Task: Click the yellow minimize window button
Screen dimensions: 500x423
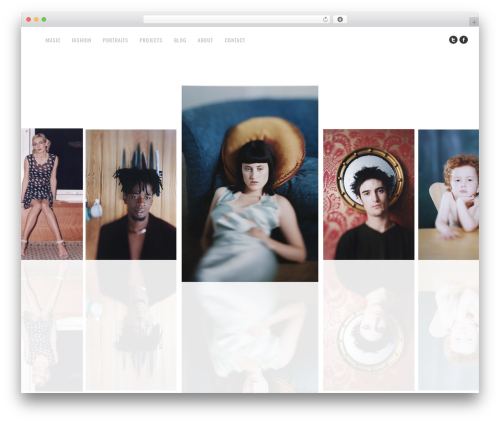Action: 36,19
